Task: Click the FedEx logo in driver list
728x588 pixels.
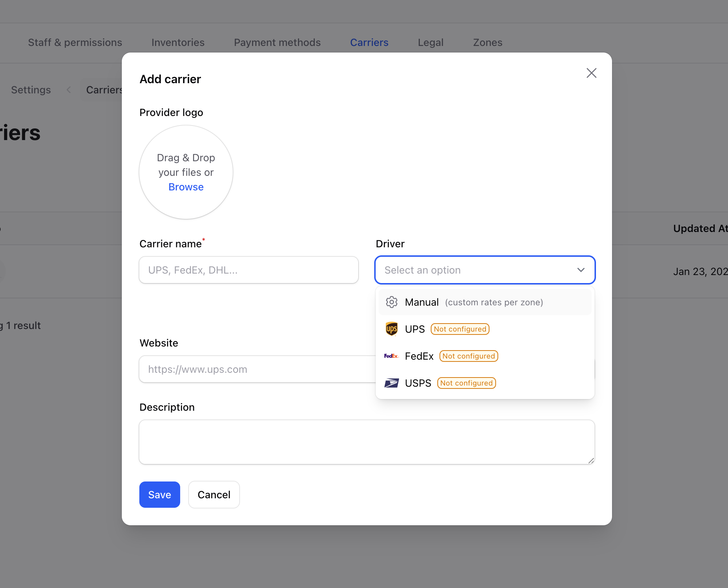Action: [x=391, y=356]
